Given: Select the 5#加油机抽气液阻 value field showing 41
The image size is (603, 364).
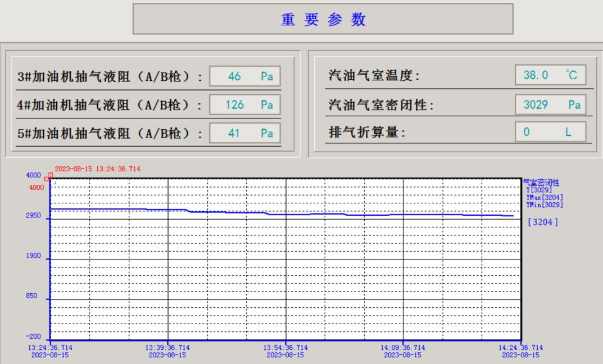Looking at the screenshot, I should tap(245, 133).
